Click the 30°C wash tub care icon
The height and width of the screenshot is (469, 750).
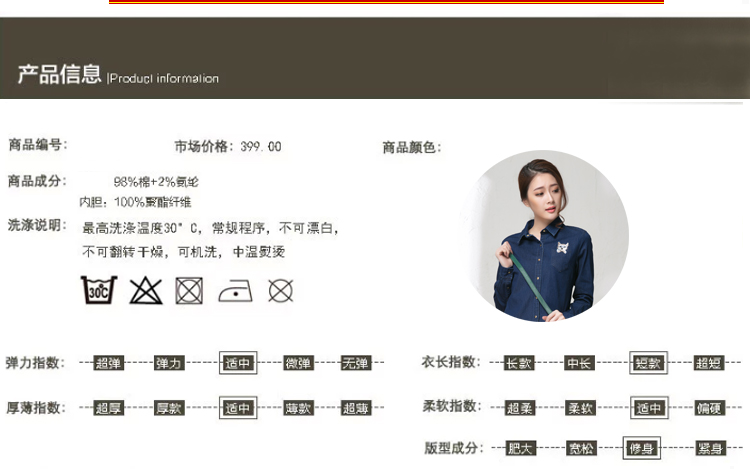tap(99, 290)
